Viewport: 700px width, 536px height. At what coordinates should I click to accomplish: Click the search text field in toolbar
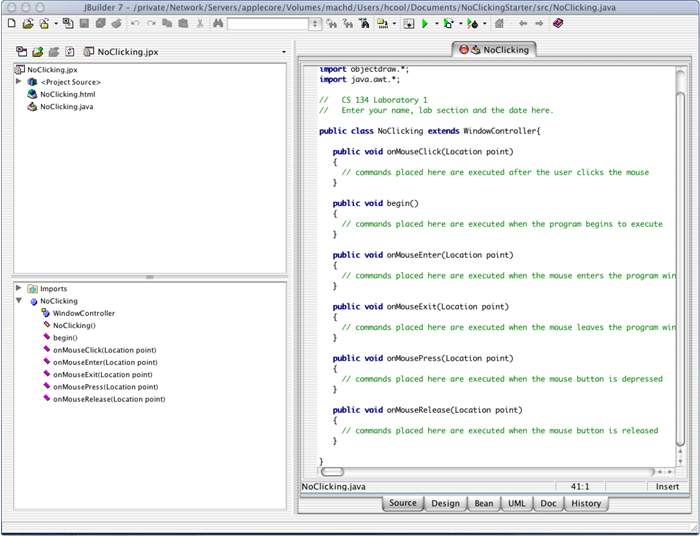click(267, 23)
